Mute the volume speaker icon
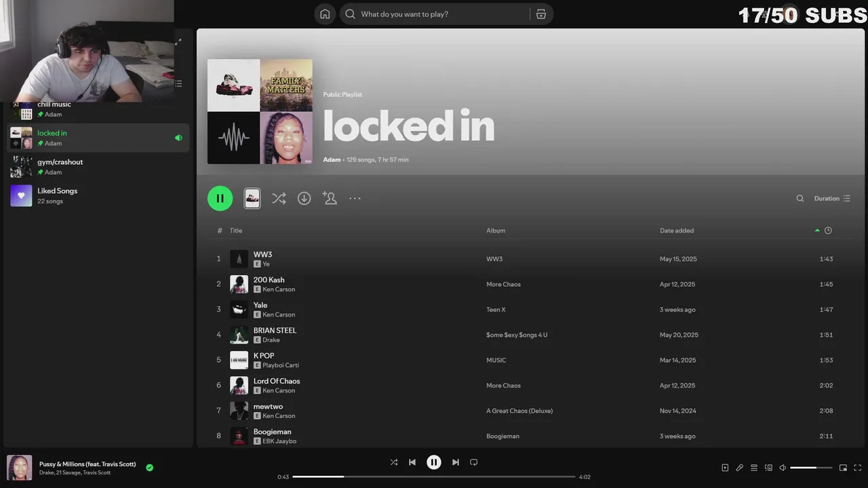868x488 pixels. pyautogui.click(x=783, y=468)
